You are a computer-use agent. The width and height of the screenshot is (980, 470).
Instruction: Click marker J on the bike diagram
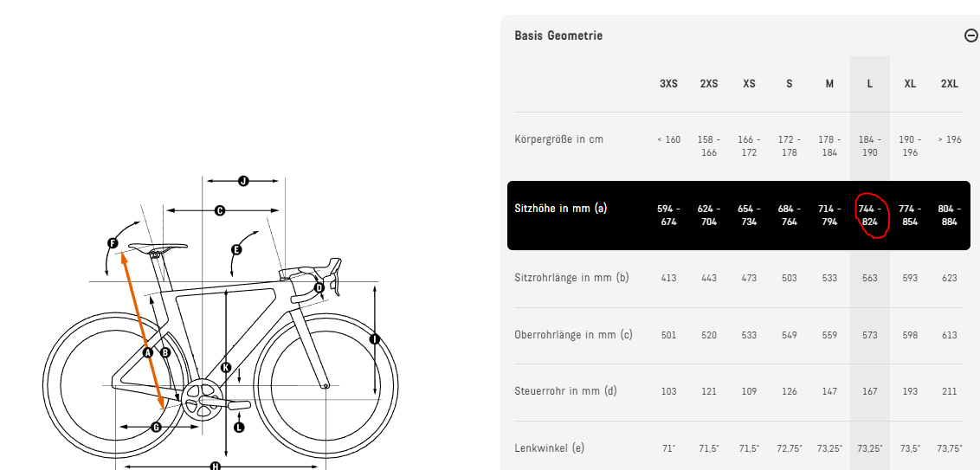pos(243,181)
